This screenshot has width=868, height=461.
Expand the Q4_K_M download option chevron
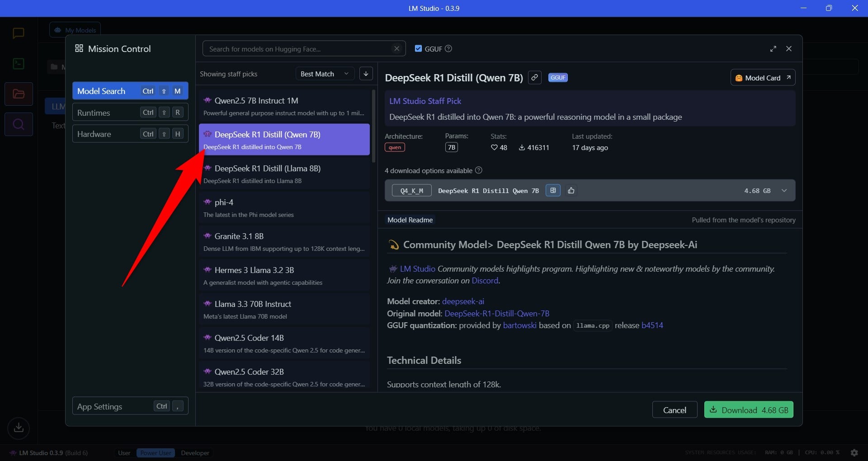(x=784, y=191)
